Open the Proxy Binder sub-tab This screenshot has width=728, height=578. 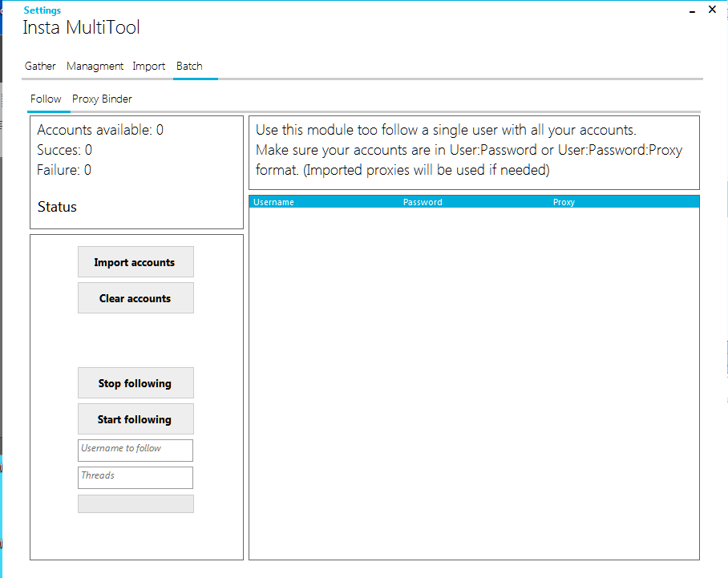pyautogui.click(x=102, y=99)
